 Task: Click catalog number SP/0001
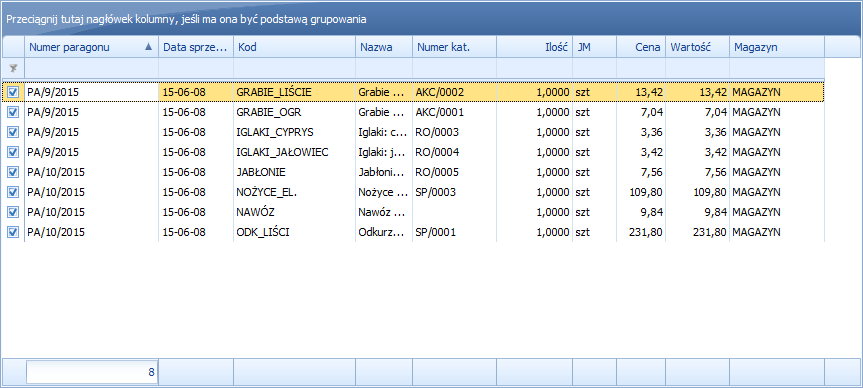pos(455,232)
